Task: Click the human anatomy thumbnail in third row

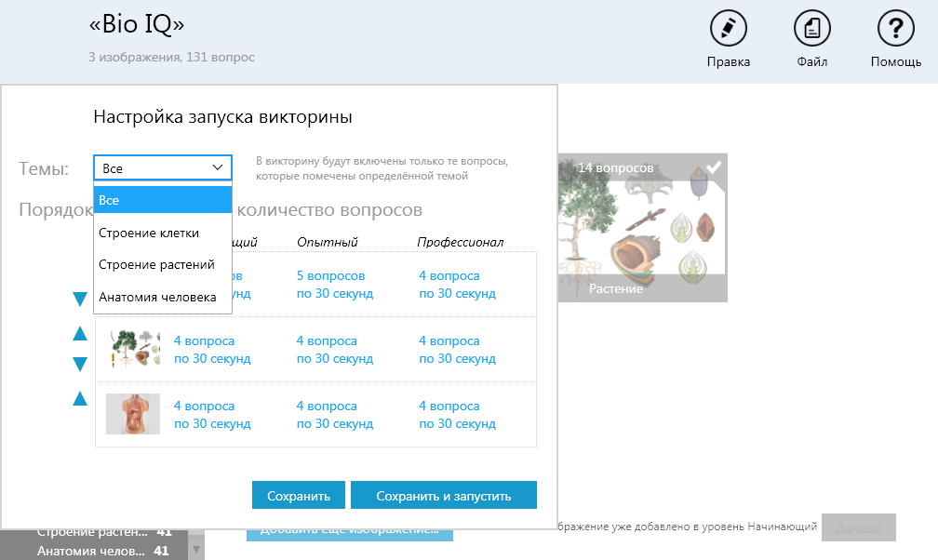Action: pyautogui.click(x=134, y=414)
